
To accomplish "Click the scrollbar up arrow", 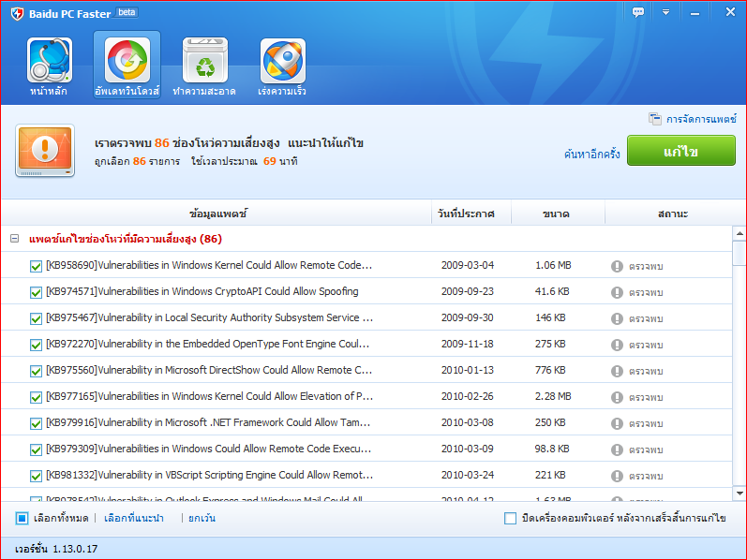I will 740,233.
